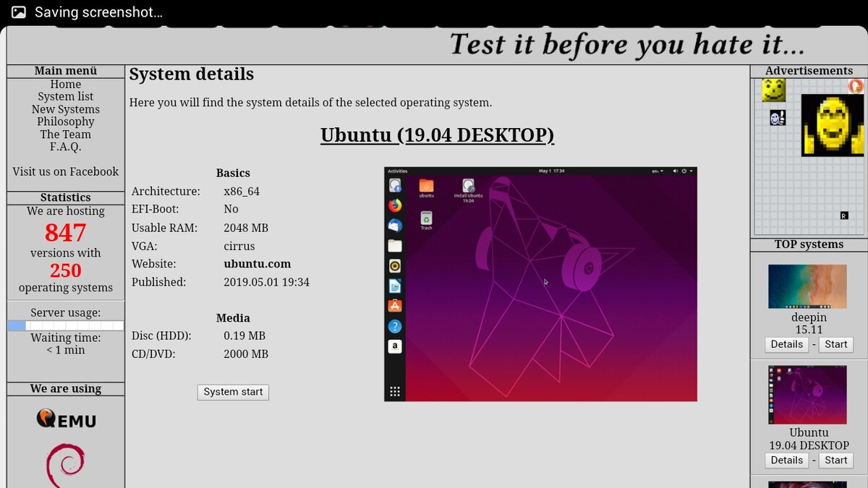Select the EFI-Boot 'No' value
Screen dimensions: 868x488
coord(231,210)
